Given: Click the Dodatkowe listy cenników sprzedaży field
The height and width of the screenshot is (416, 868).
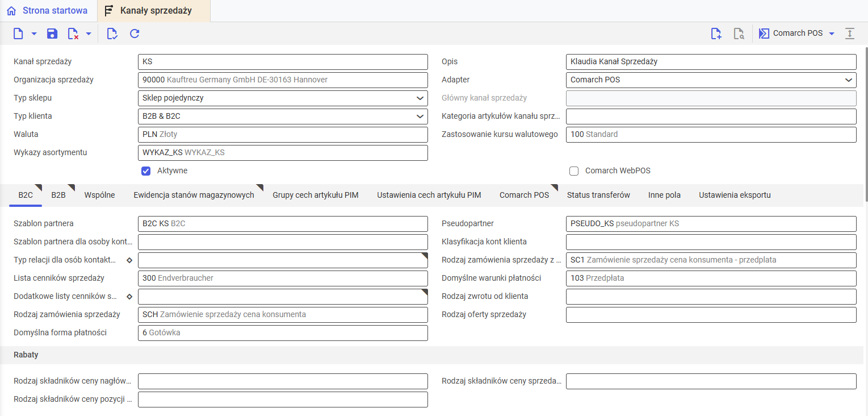Looking at the screenshot, I should (283, 296).
